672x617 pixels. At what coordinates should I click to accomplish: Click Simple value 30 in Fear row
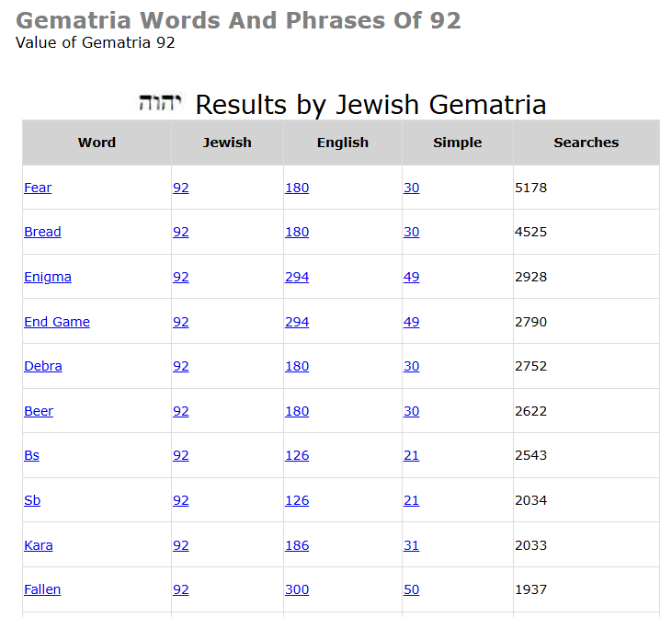tap(412, 188)
